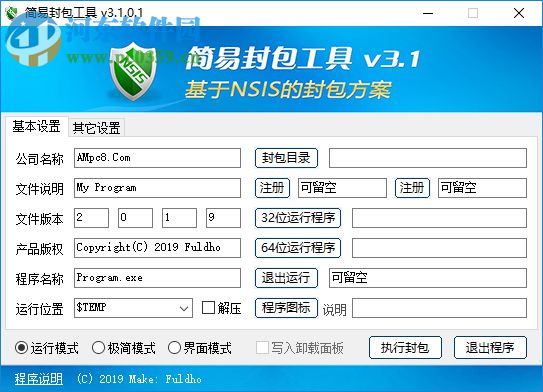The height and width of the screenshot is (392, 543).
Task: Click the 说明 text field
Action: click(439, 308)
